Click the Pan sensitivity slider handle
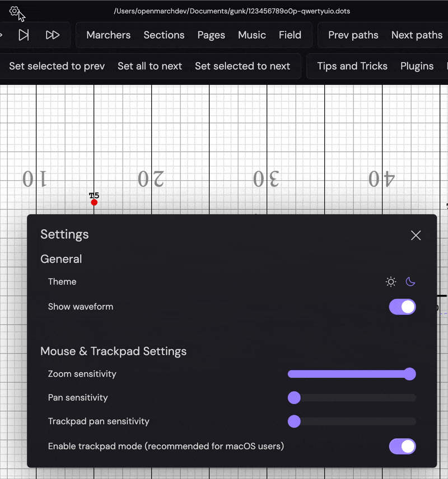This screenshot has height=479, width=448. (294, 398)
